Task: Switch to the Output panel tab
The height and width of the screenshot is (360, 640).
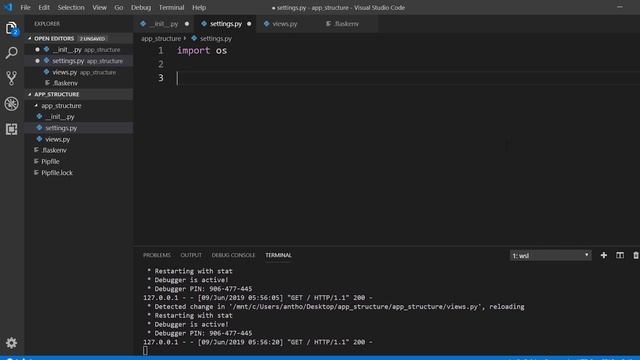Action: coord(191,255)
